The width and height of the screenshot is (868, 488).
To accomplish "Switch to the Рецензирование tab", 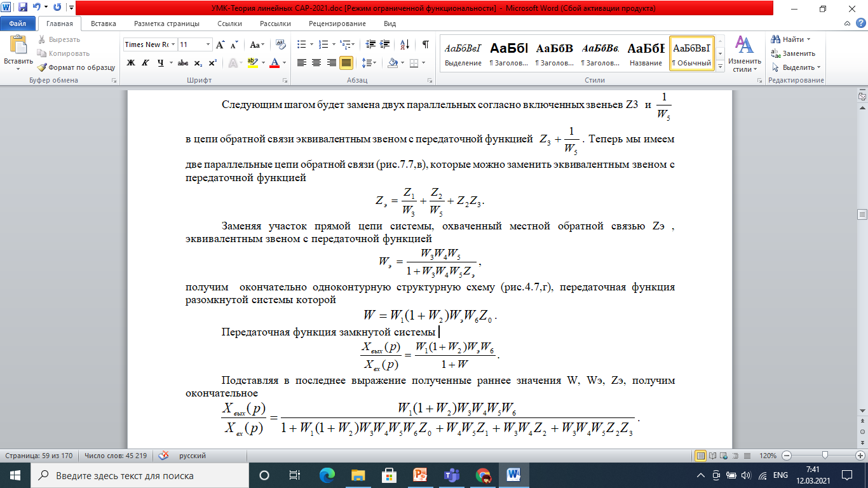I will coord(337,24).
